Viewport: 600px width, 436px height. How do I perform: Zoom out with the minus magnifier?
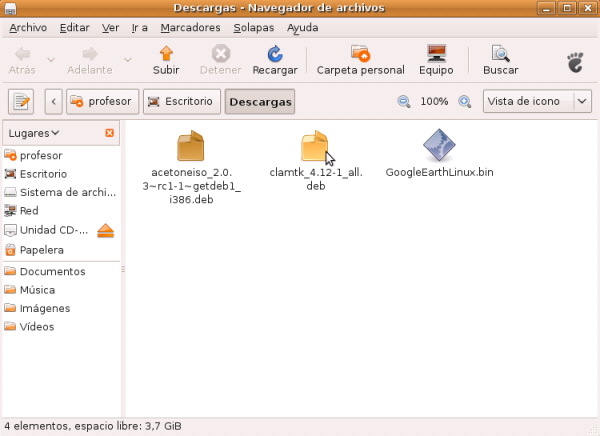point(404,102)
